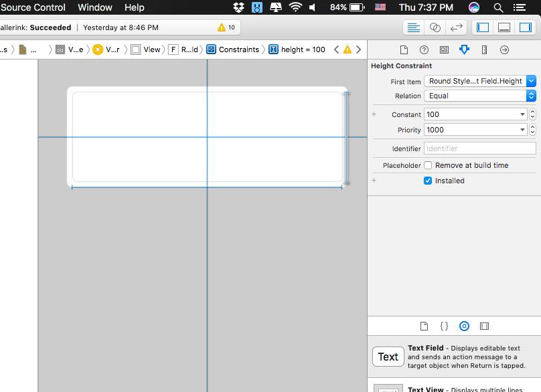Click the jump bar warning triangle
The width and height of the screenshot is (541, 392).
pos(347,50)
